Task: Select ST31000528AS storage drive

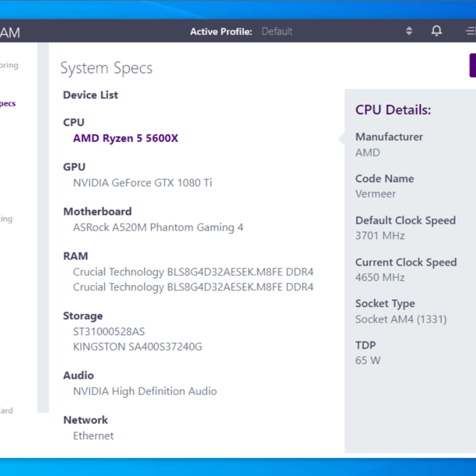Action: 109,332
